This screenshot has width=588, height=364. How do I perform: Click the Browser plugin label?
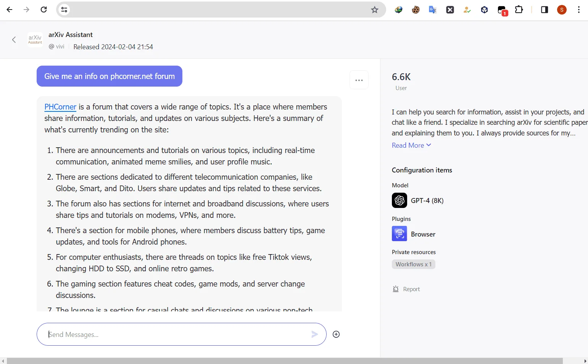(x=423, y=234)
